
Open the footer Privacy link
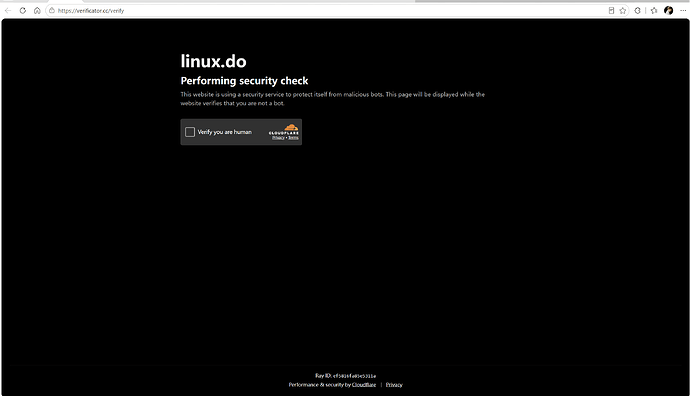click(394, 385)
